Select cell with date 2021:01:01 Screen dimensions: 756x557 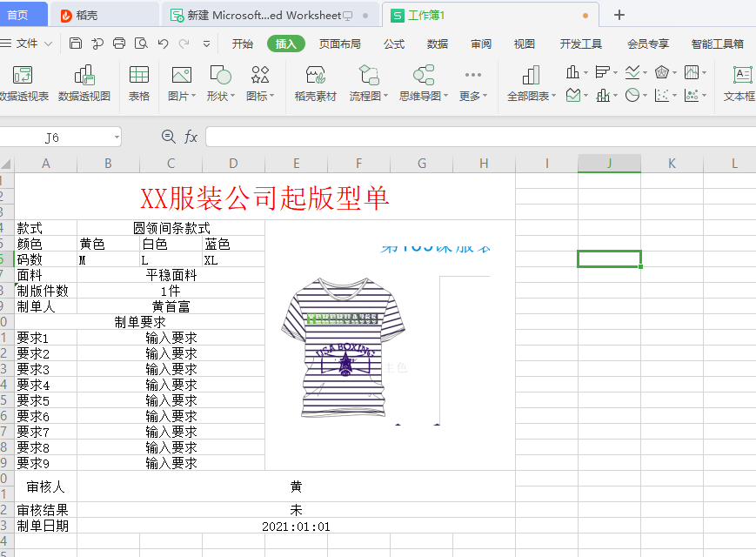(296, 526)
